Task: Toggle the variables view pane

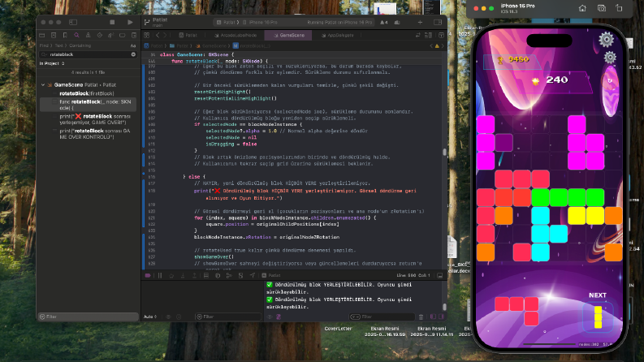Action: point(433,317)
